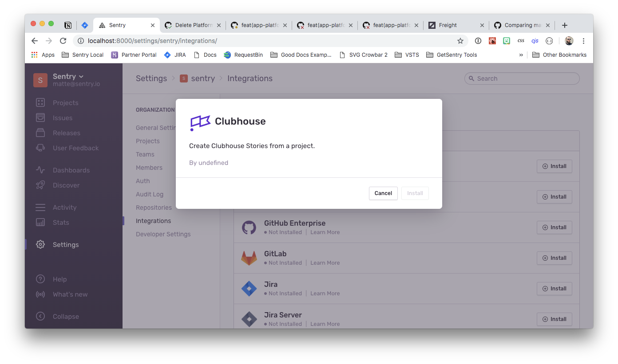Screen dimensions: 618x364
Task: Install the Jira Server integration
Action: click(554, 319)
